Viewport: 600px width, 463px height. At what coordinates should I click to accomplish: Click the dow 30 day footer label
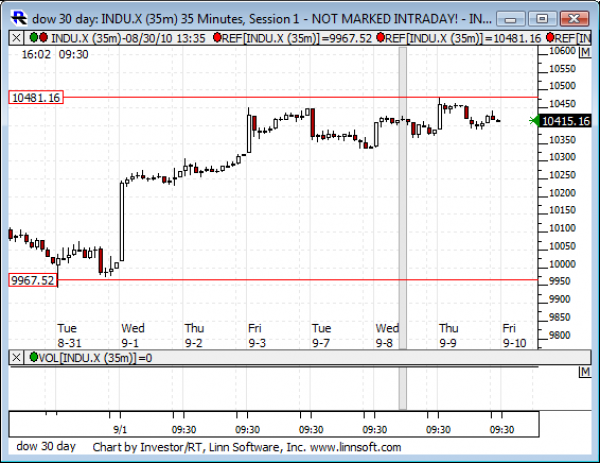tap(46, 446)
